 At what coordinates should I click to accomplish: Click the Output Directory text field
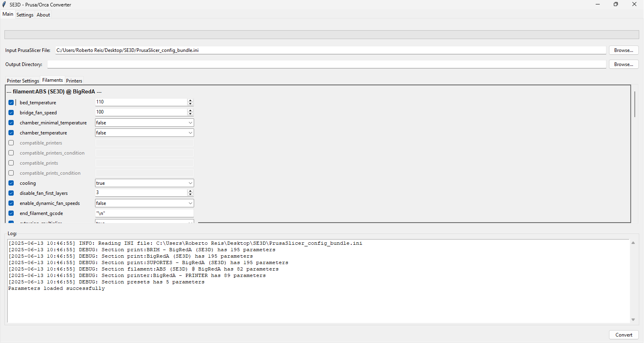(326, 64)
